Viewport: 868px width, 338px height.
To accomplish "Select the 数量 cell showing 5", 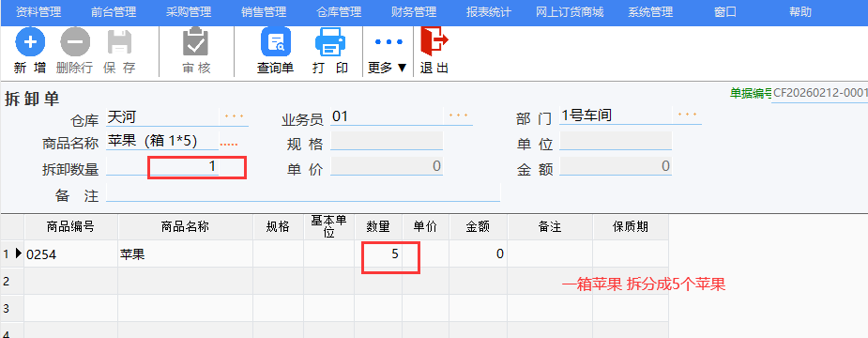I will coord(378,254).
